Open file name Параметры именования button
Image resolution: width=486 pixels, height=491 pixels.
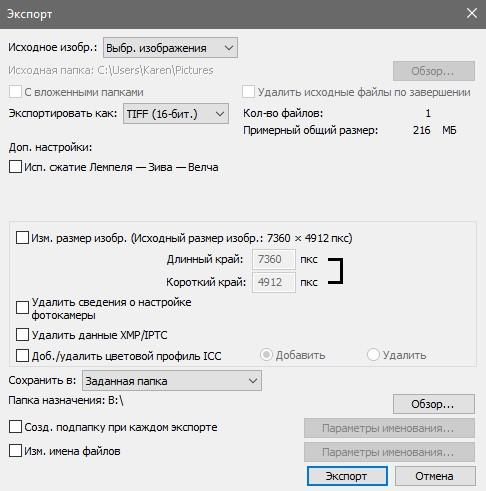tap(389, 452)
